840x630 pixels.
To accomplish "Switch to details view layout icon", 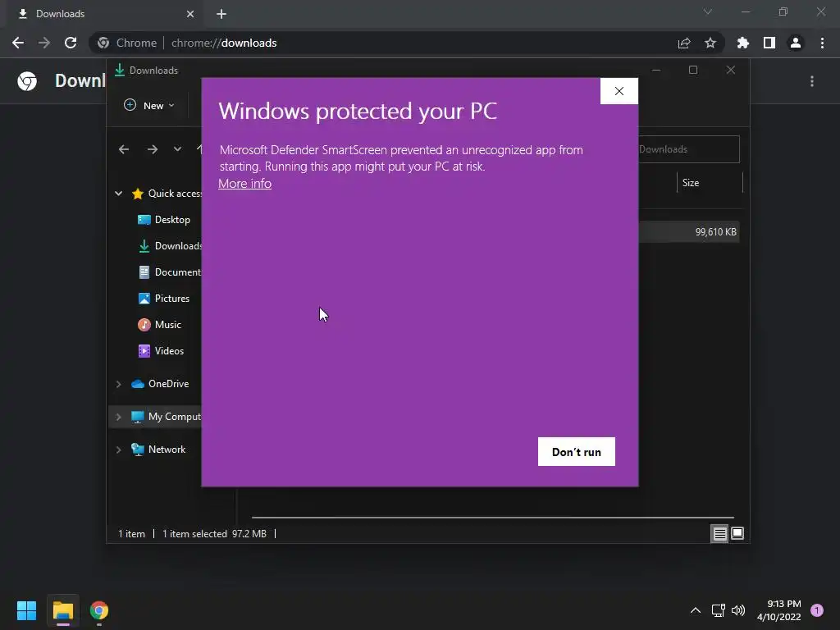I will point(719,533).
